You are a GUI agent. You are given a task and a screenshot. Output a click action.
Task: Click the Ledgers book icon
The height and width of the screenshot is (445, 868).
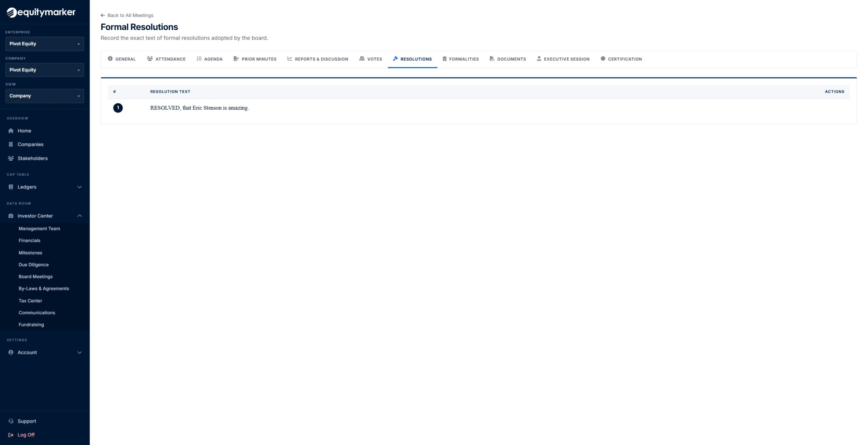tap(11, 187)
